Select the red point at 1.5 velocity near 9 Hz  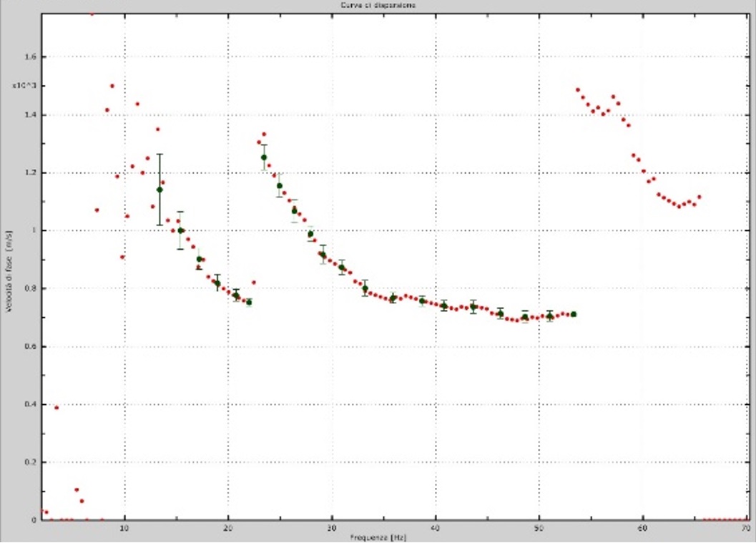[112, 86]
